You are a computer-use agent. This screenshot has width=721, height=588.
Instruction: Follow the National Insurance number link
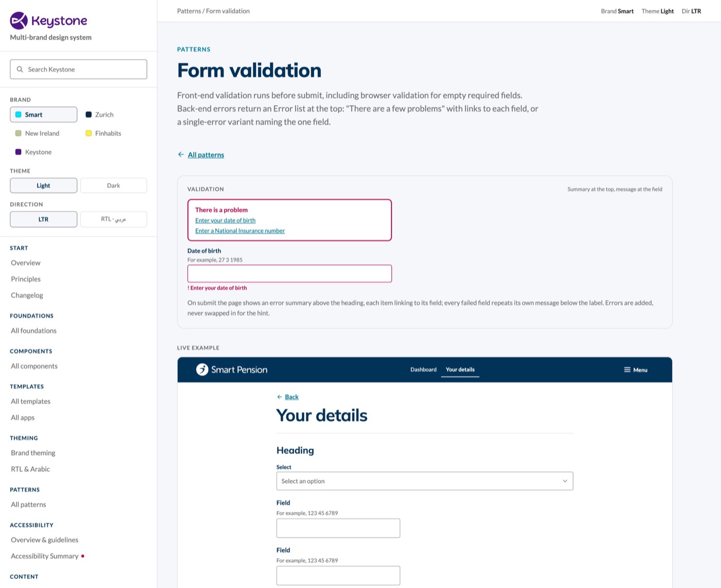240,231
